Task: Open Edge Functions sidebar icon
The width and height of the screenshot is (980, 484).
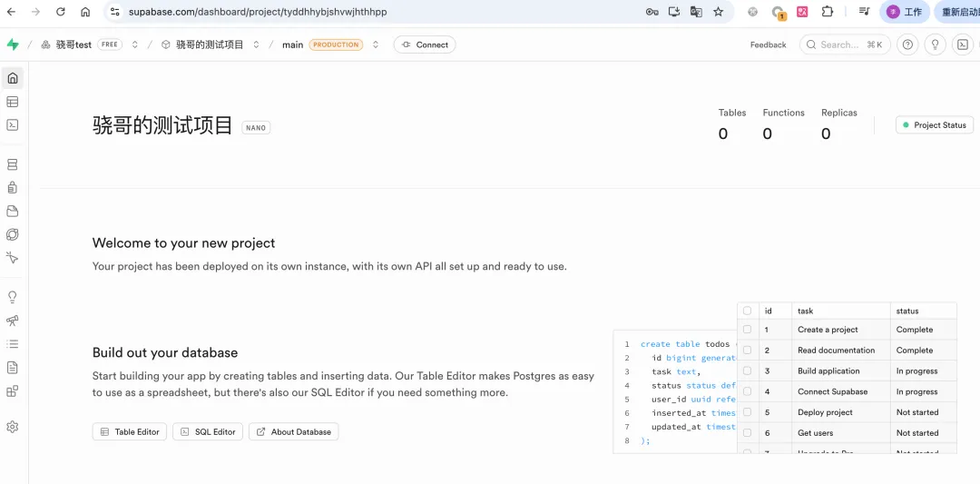Action: coord(13,234)
